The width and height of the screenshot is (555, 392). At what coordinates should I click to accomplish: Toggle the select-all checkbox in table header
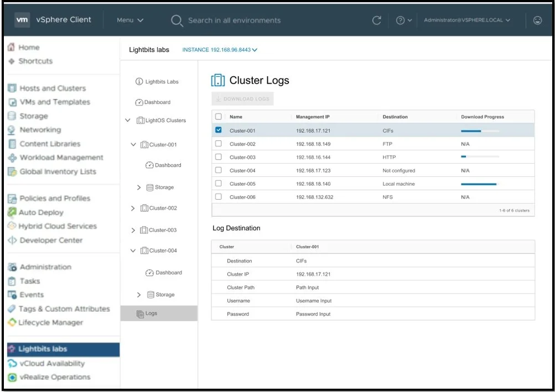tap(219, 117)
